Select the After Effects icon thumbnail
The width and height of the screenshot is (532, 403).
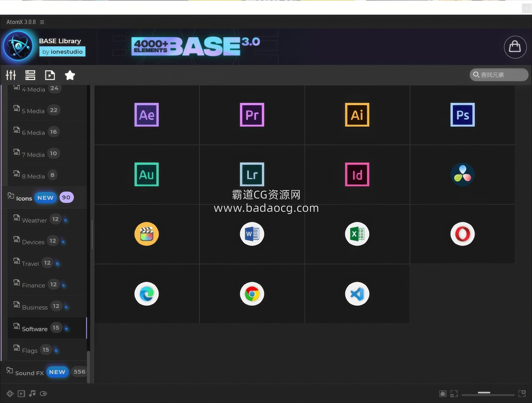[x=147, y=115]
